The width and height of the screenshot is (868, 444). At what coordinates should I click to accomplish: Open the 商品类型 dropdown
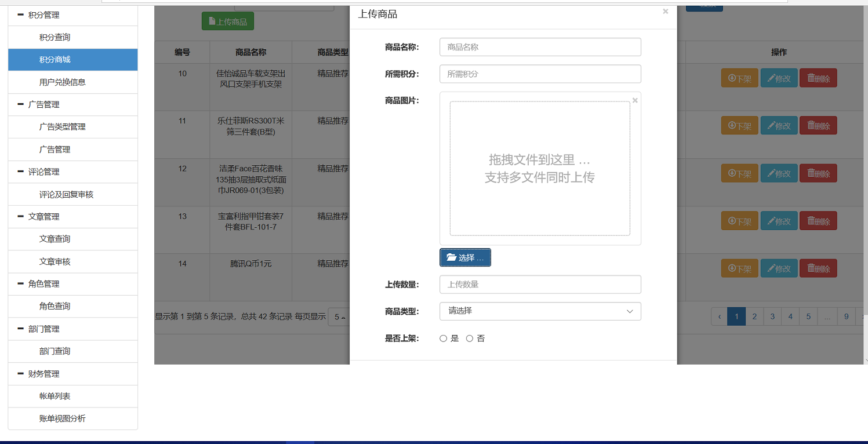[x=540, y=311]
